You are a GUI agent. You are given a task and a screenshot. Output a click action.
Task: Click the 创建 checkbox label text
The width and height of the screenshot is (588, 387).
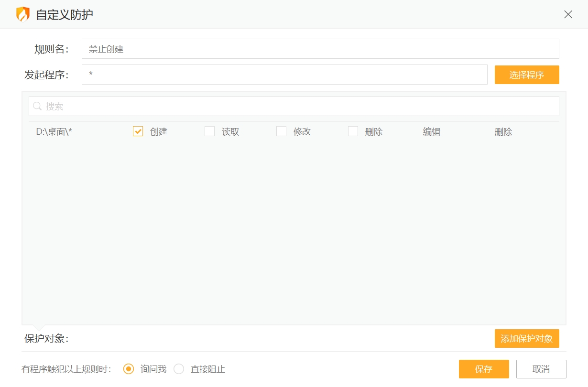point(158,131)
